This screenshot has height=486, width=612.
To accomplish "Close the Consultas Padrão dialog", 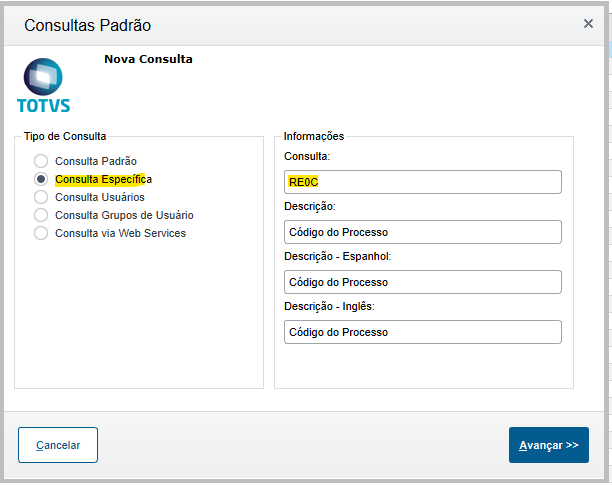I will [x=589, y=23].
